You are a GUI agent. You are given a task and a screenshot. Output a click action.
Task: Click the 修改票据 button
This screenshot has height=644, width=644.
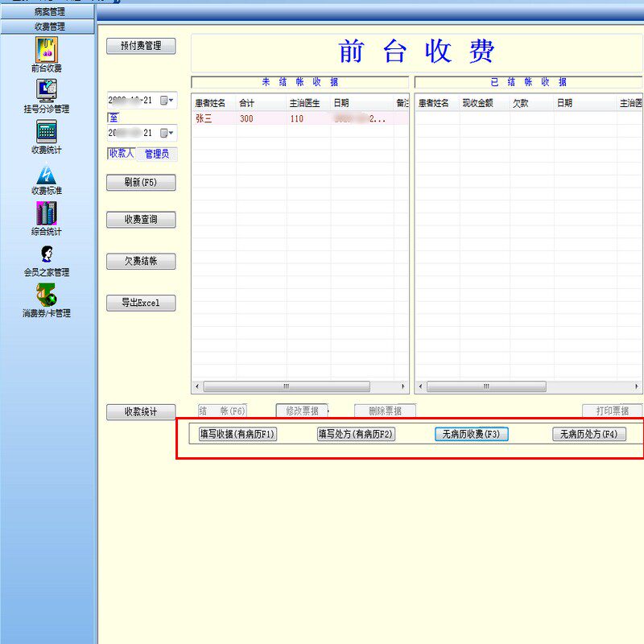point(302,411)
